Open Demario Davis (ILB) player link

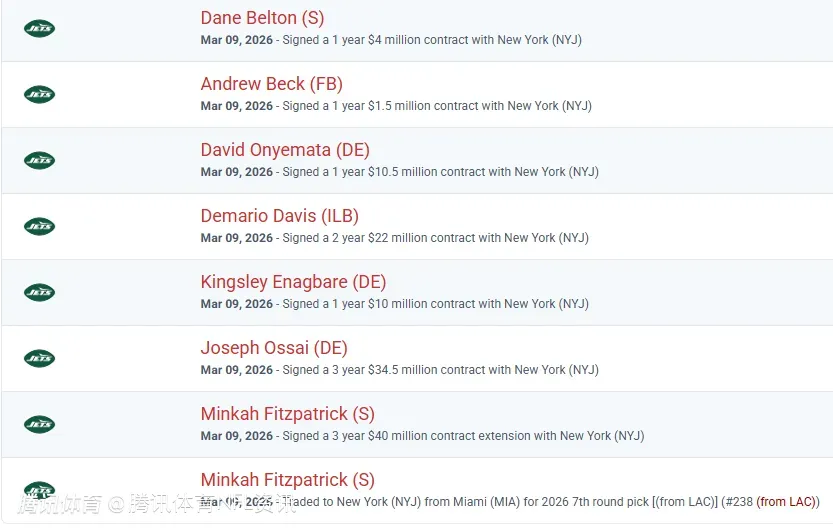click(x=279, y=216)
